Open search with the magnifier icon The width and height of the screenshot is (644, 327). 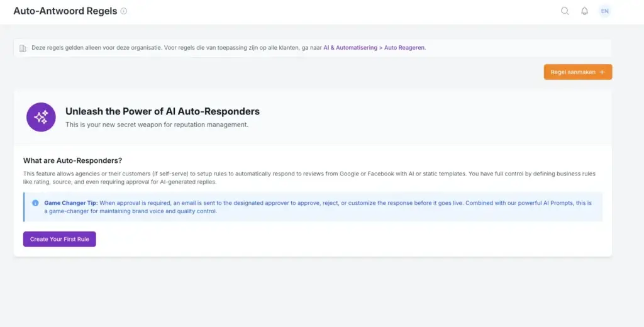click(565, 11)
